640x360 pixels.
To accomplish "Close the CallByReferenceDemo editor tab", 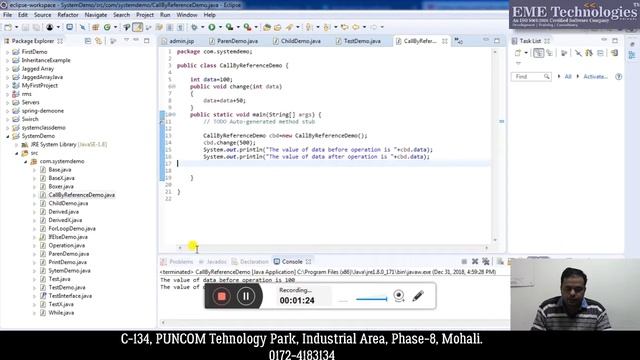I will click(x=444, y=41).
